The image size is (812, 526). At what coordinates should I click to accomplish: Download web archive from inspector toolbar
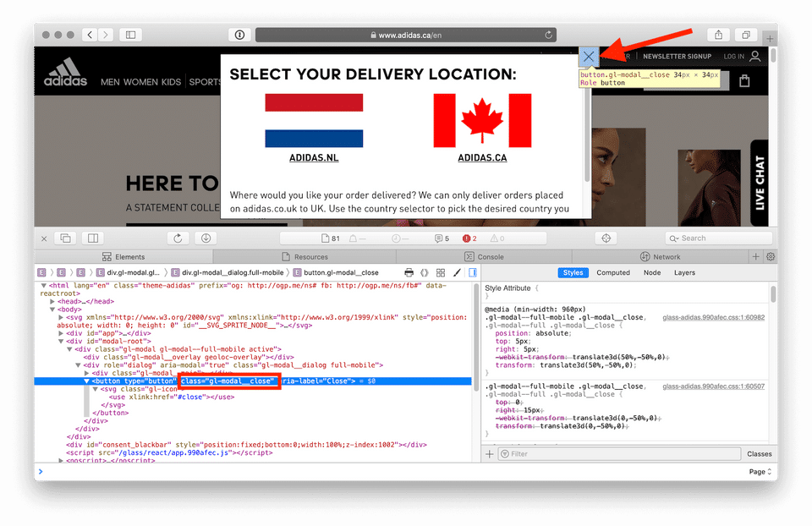206,238
